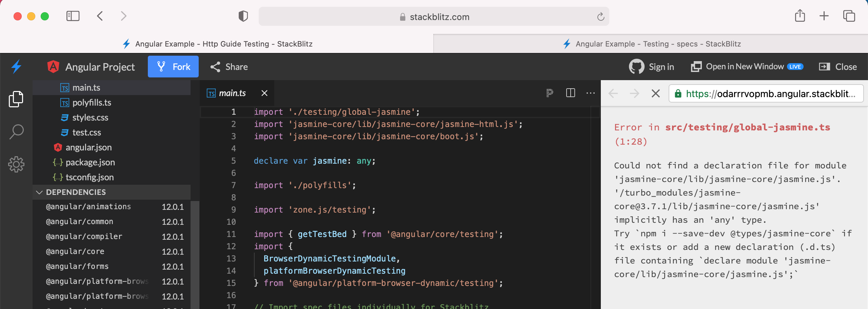Click Safari back navigation arrow
868x309 pixels.
[x=100, y=16]
